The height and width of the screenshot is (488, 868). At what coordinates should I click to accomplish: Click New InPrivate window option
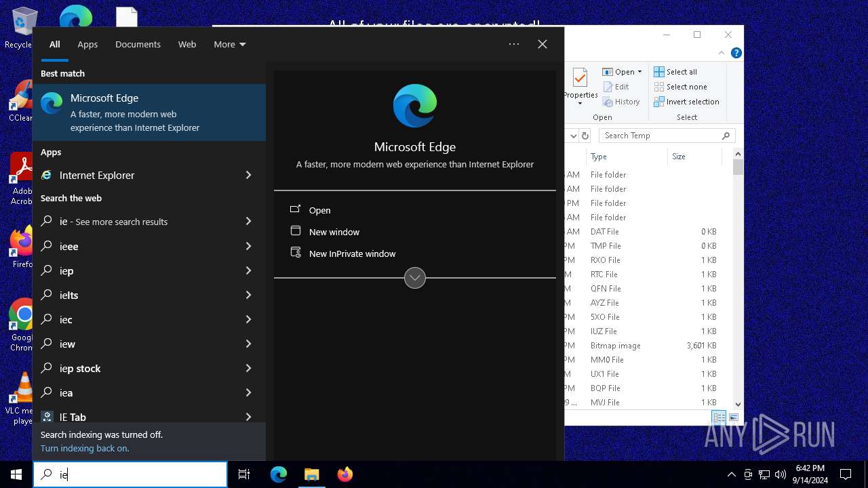click(352, 253)
